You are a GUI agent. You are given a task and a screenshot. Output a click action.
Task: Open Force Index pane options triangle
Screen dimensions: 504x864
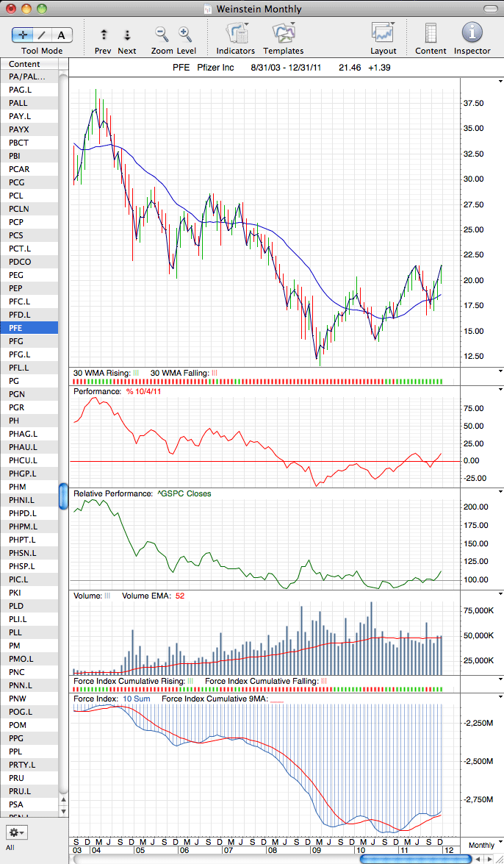(x=500, y=696)
